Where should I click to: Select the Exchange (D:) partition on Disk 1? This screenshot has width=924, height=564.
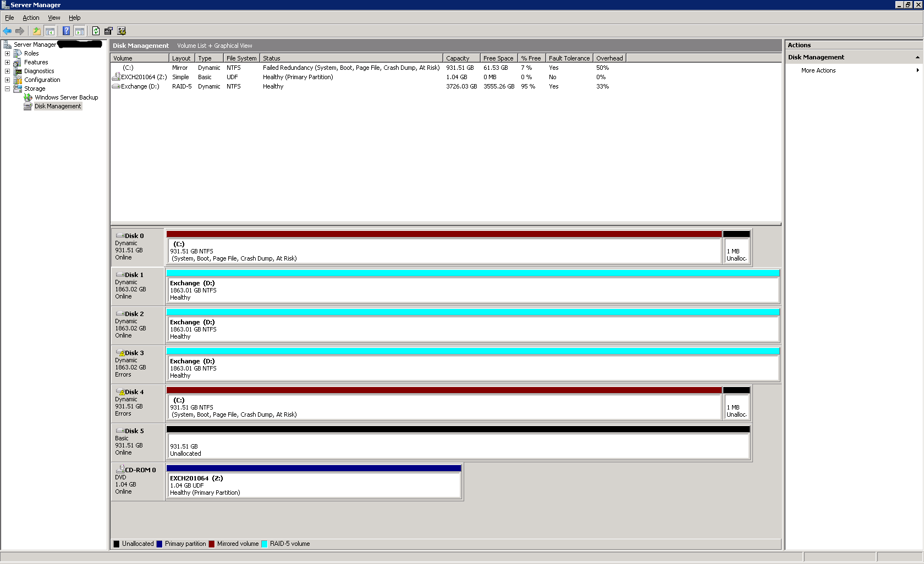pos(473,286)
